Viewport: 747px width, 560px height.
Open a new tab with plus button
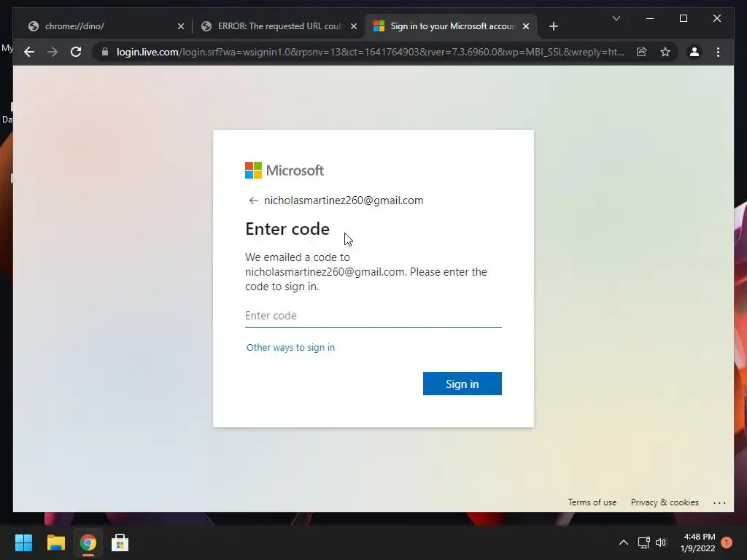553,26
